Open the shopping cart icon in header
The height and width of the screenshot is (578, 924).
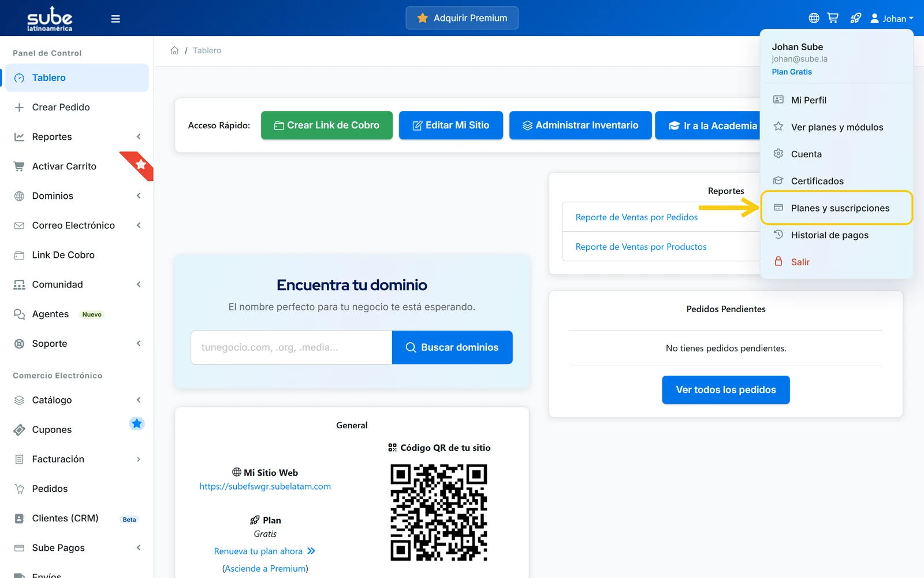[x=833, y=18]
